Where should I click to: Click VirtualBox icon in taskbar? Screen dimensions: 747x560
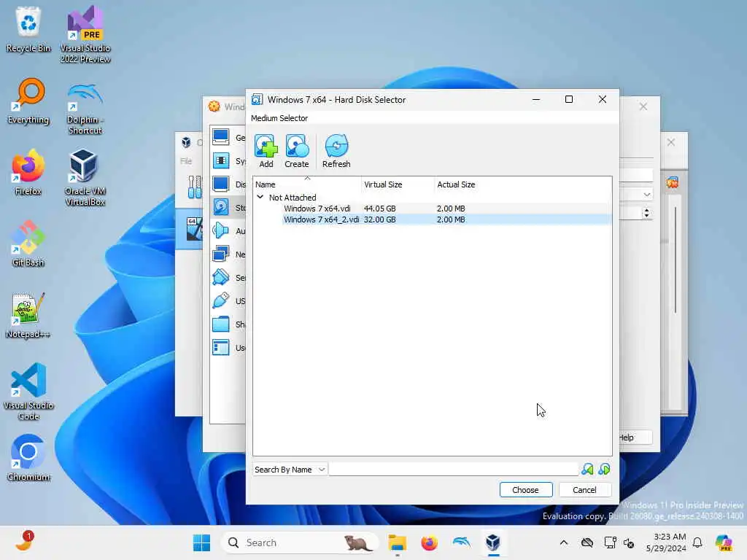(493, 542)
